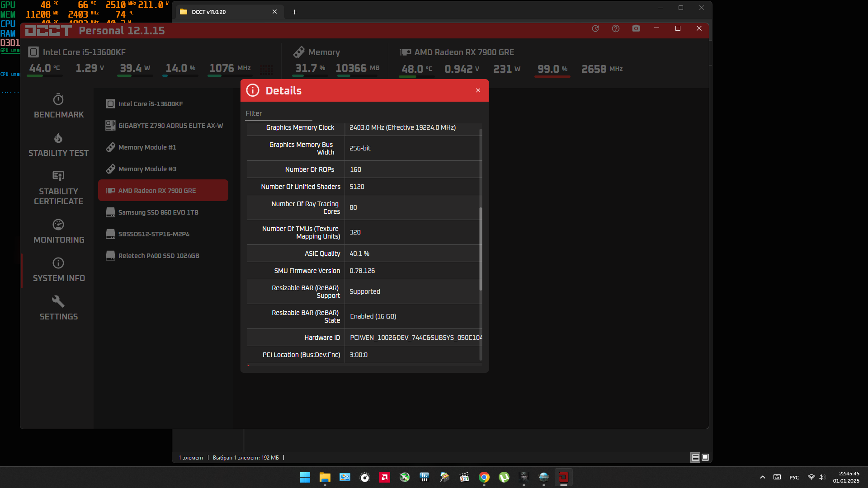Select GIGABYTE Z790 AORUS ELITE AX-W entry
This screenshot has width=868, height=488.
tap(170, 126)
